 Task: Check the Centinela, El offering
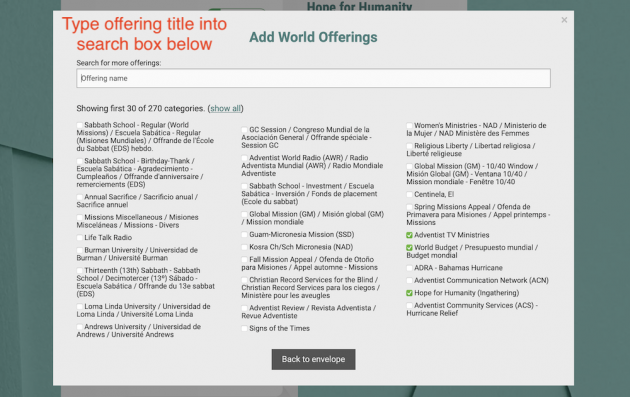click(x=409, y=194)
